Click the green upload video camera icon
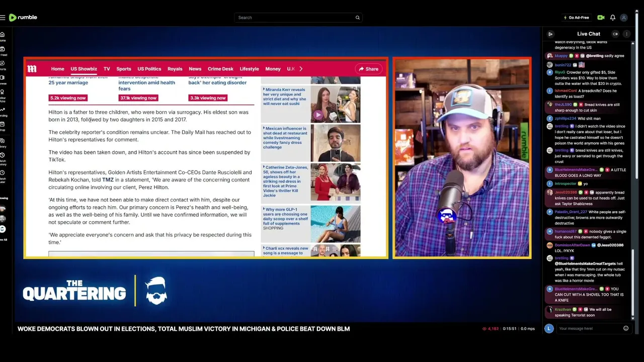 (601, 18)
